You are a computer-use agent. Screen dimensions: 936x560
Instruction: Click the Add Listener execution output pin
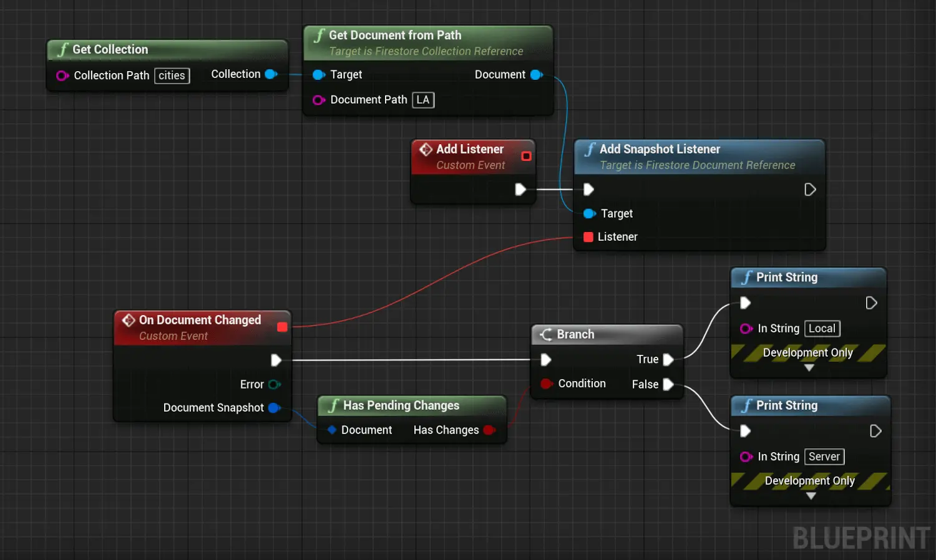click(x=520, y=189)
